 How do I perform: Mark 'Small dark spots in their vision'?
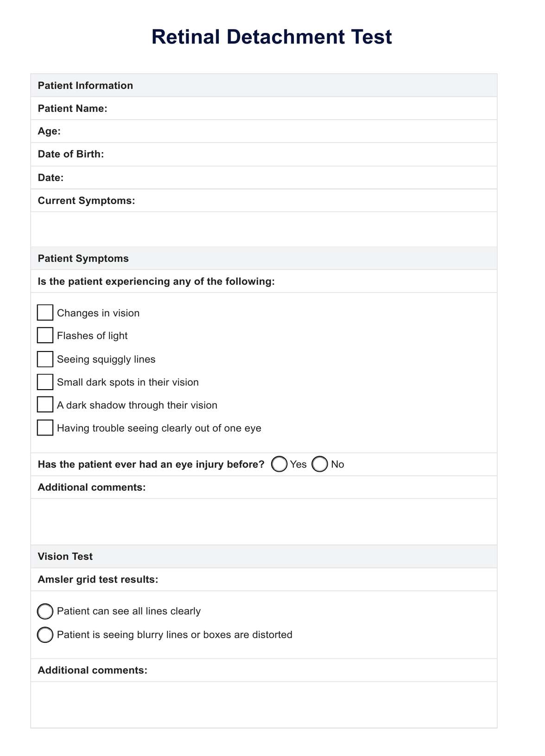click(x=45, y=382)
